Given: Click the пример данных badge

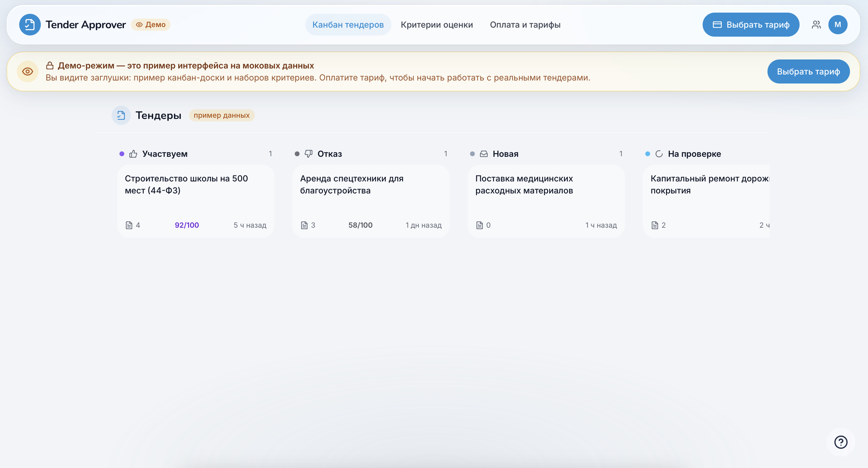Looking at the screenshot, I should [222, 115].
